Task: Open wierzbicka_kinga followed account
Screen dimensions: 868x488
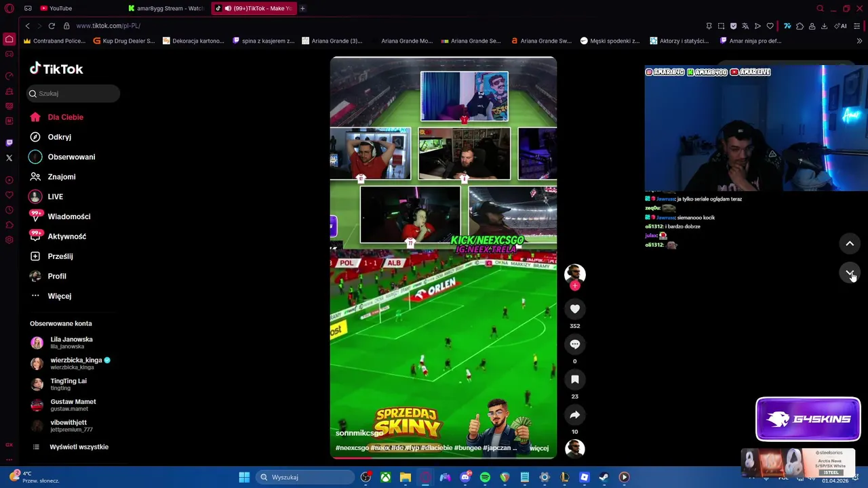Action: (71, 363)
